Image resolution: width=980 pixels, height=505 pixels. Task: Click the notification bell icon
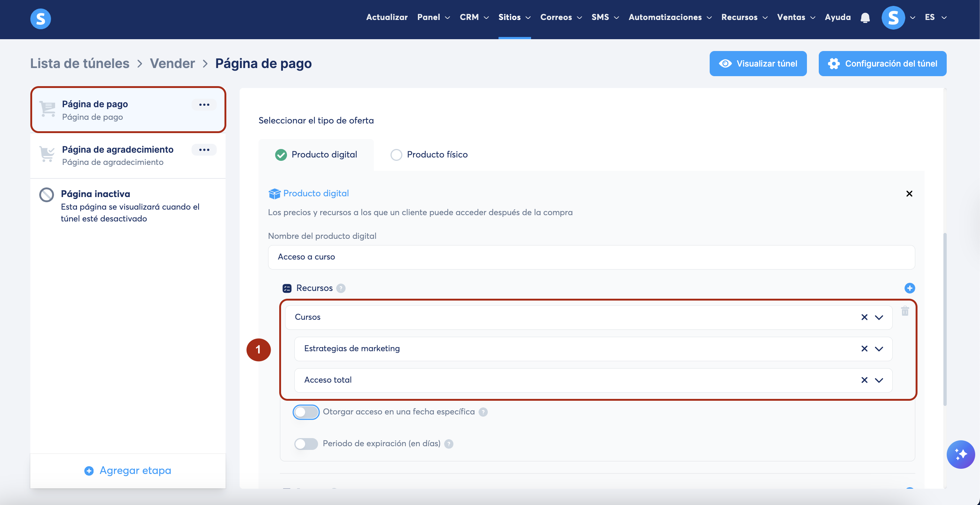[x=865, y=17]
